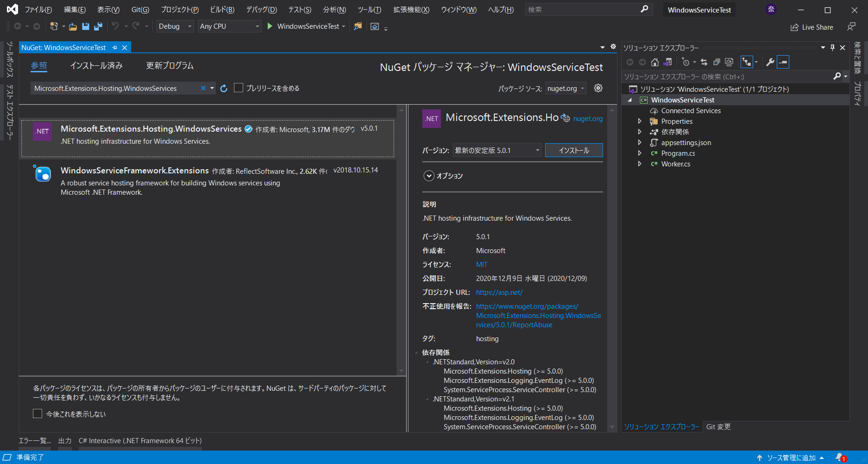Open the MIT license link

[482, 264]
